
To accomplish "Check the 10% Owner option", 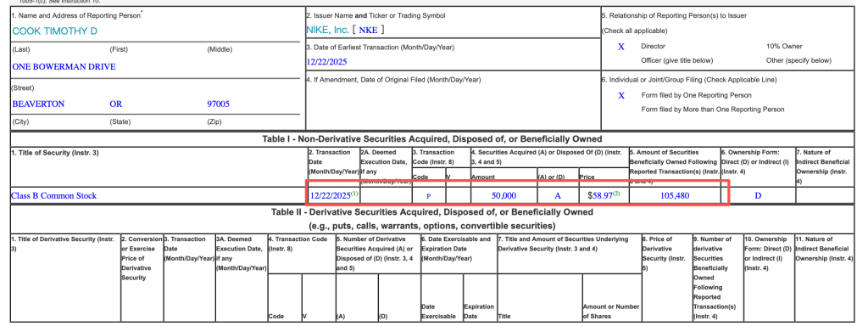I will point(784,47).
